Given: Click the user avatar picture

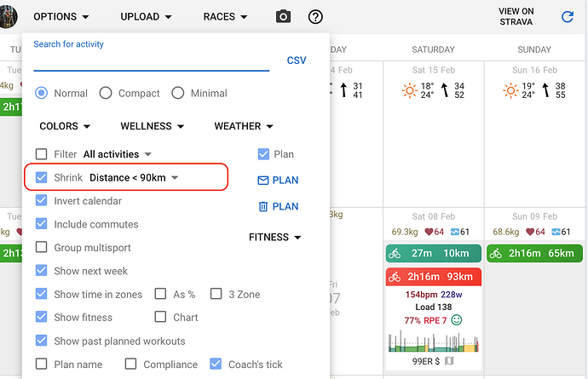Looking at the screenshot, I should click(9, 16).
